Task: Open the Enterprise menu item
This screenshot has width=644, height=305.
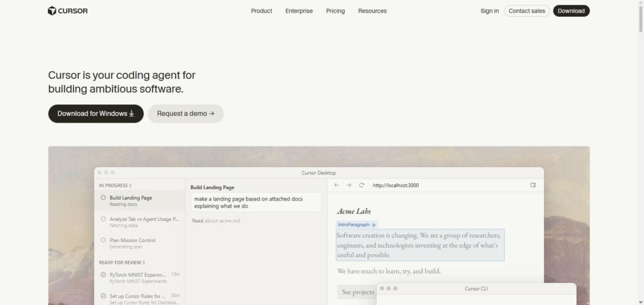Action: [299, 11]
